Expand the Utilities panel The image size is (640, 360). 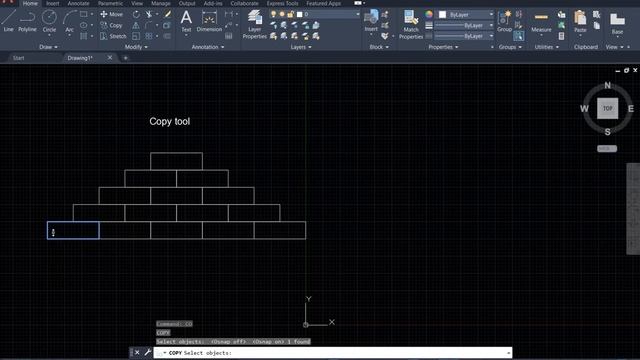[x=547, y=47]
